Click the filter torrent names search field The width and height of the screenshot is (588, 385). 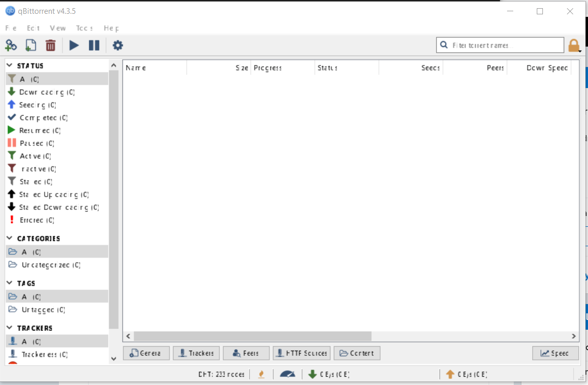point(500,45)
